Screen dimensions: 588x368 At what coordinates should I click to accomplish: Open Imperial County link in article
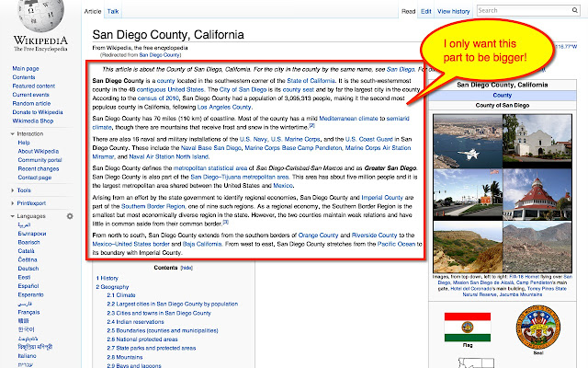(382, 198)
